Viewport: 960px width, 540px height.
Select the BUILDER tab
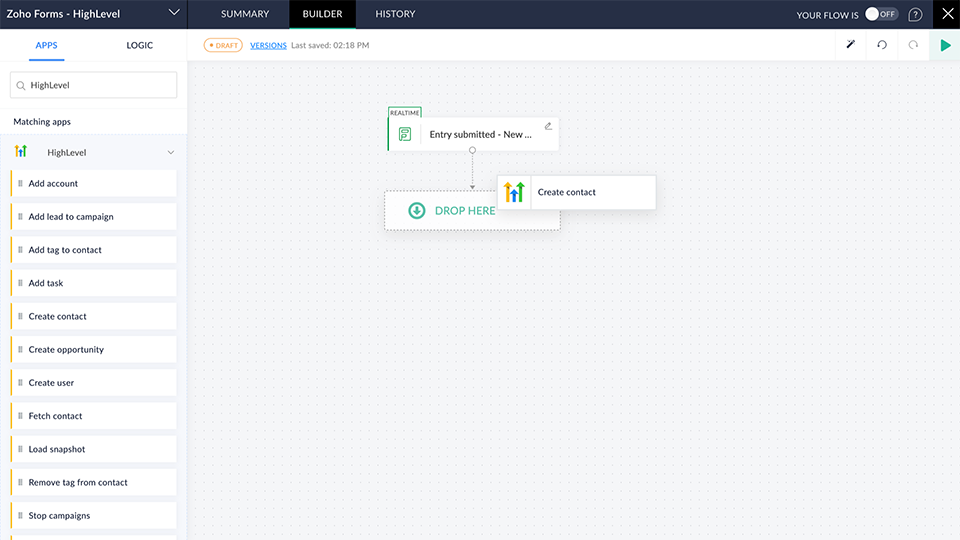[322, 14]
